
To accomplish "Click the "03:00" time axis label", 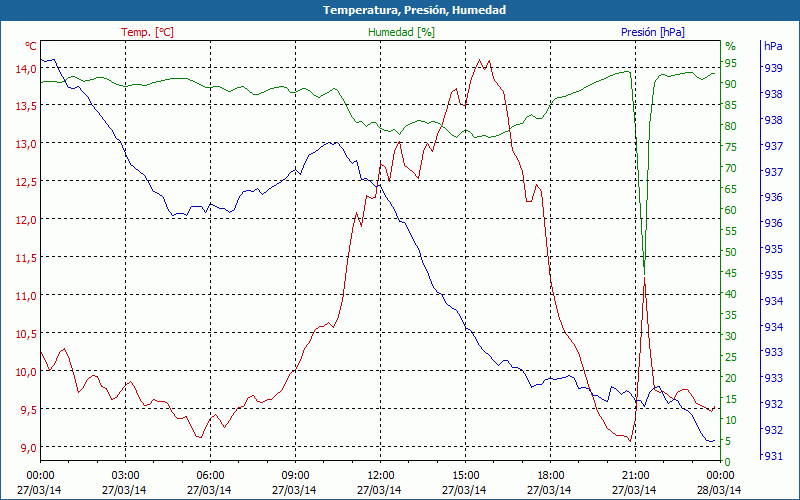I will click(x=124, y=476).
